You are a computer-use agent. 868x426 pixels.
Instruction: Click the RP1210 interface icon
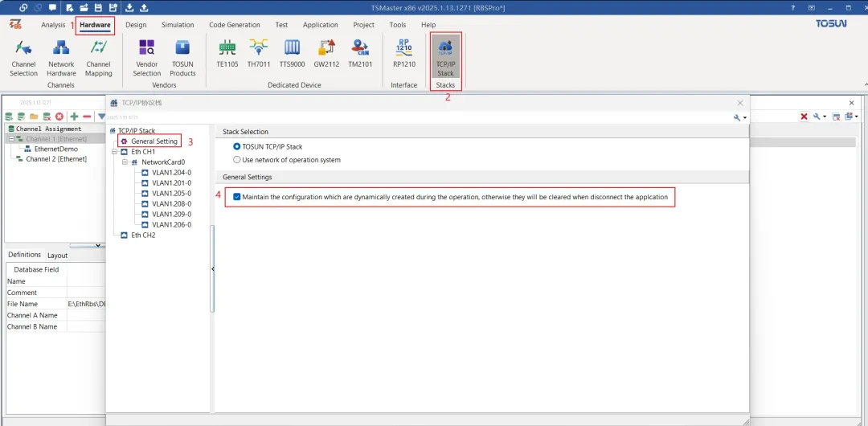[403, 53]
